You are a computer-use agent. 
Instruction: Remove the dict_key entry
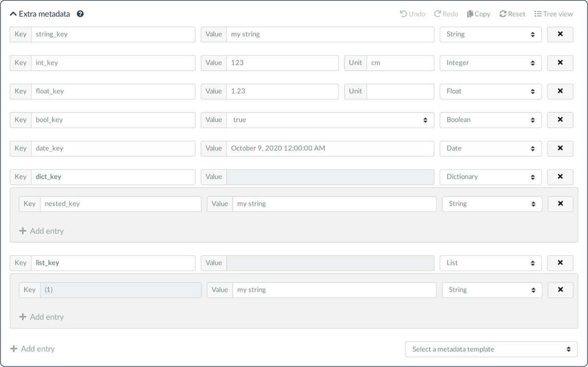pos(560,177)
